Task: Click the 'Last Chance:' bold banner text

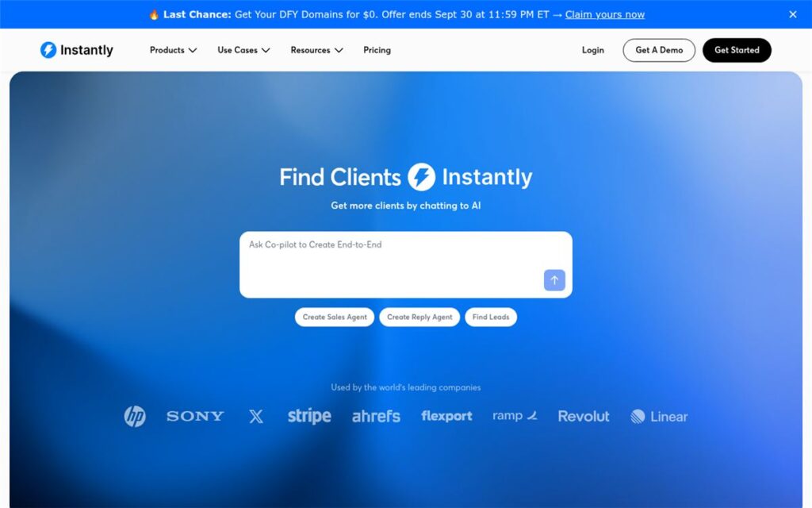Action: click(197, 14)
